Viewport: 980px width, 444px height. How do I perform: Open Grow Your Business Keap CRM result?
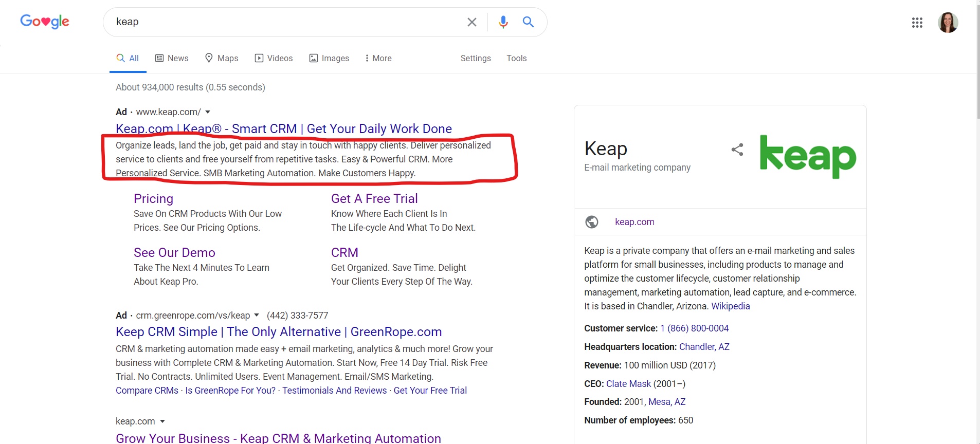coord(278,438)
